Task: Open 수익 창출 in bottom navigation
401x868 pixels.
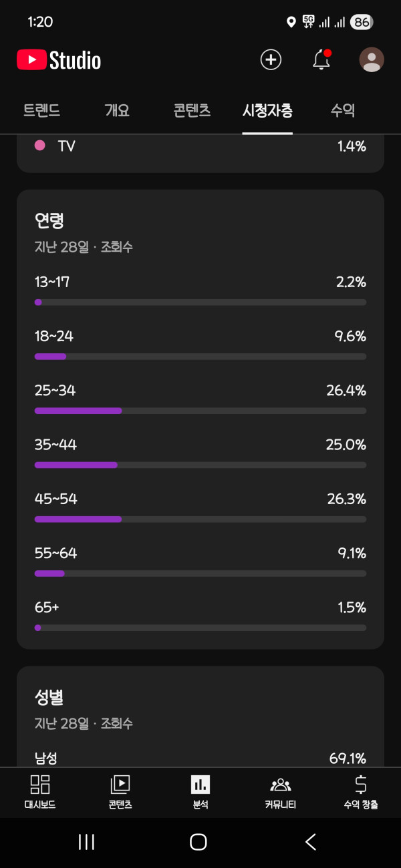Action: (361, 792)
